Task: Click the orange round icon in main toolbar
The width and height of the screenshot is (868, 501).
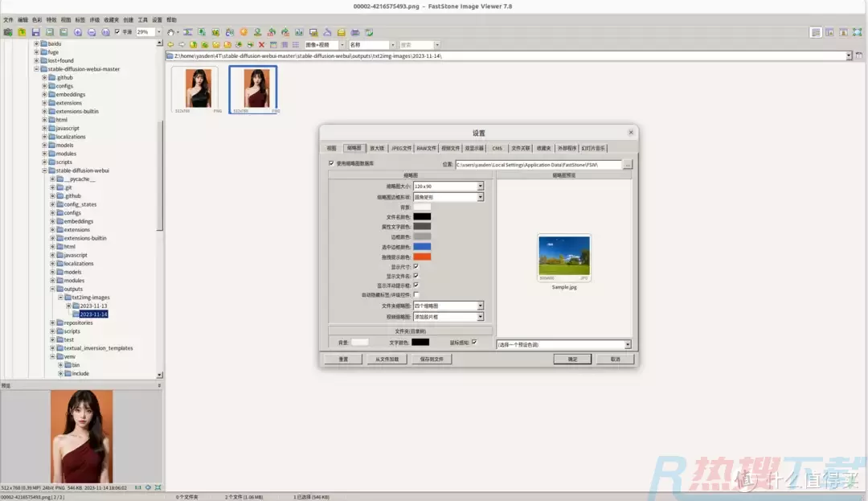Action: (244, 32)
